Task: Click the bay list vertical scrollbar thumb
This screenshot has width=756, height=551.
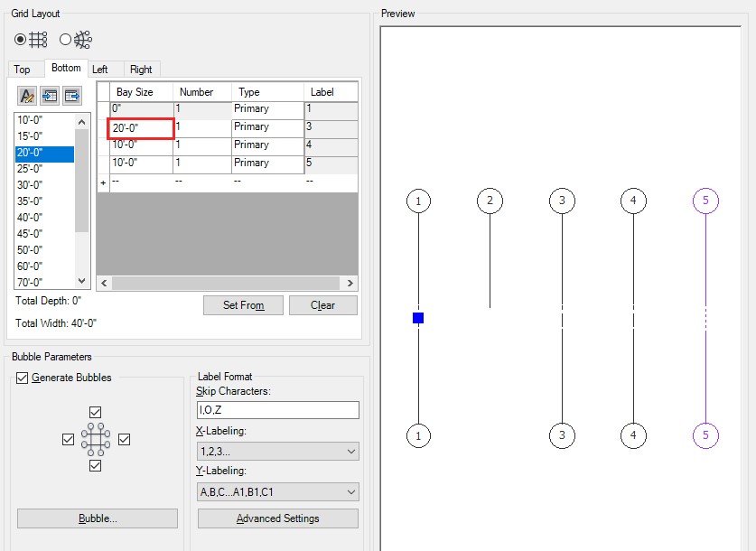Action: point(82,181)
